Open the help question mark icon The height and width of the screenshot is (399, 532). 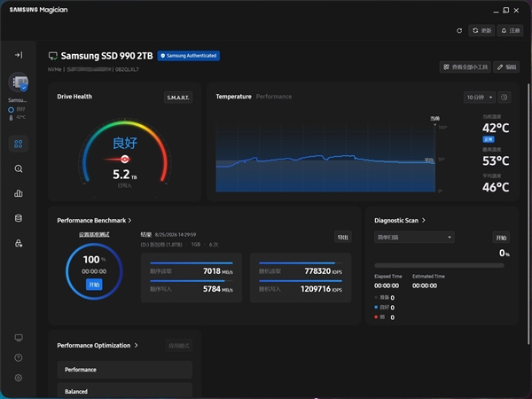[x=19, y=357]
